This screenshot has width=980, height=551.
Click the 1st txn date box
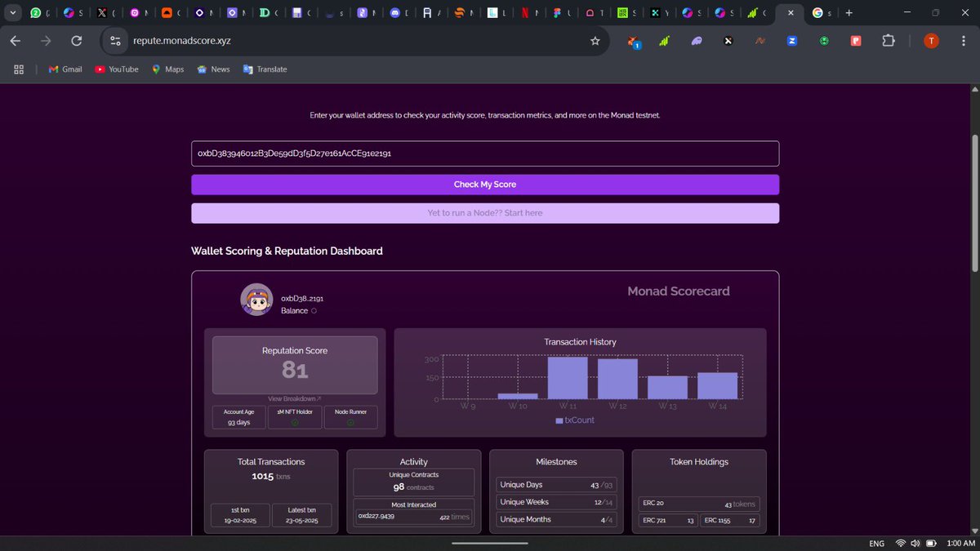click(240, 515)
